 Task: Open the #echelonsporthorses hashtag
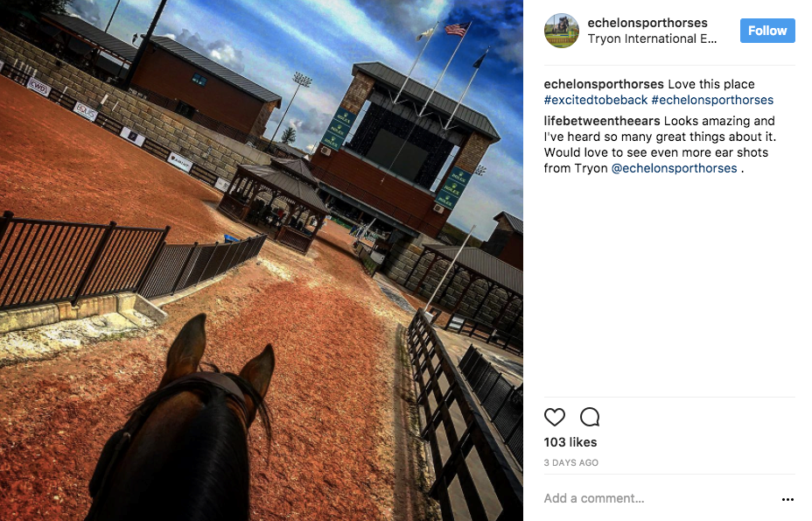coord(712,100)
